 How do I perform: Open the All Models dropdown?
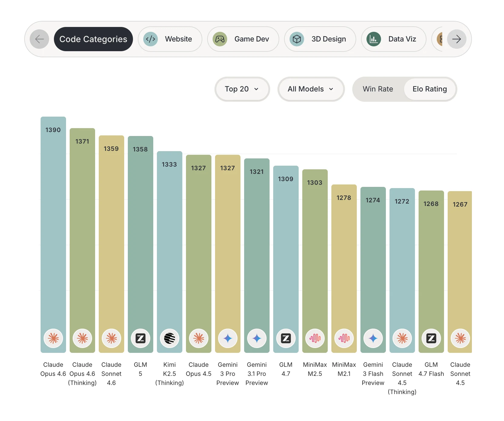311,89
